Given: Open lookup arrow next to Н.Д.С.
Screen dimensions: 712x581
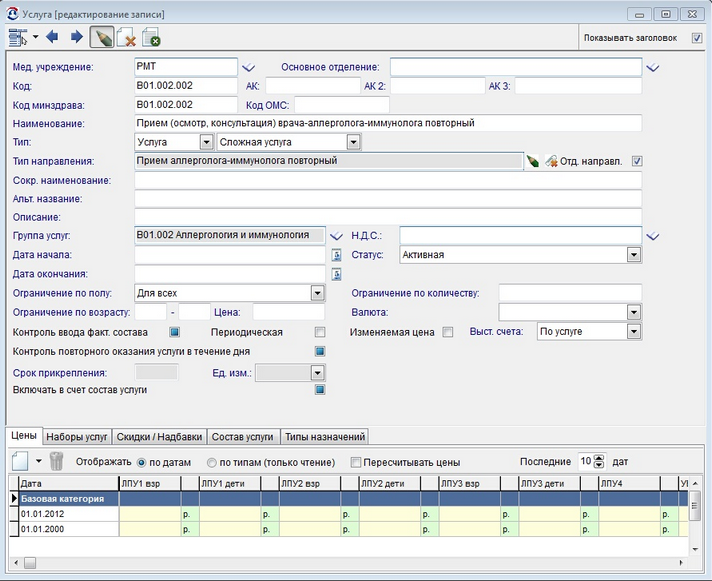Looking at the screenshot, I should [x=653, y=236].
